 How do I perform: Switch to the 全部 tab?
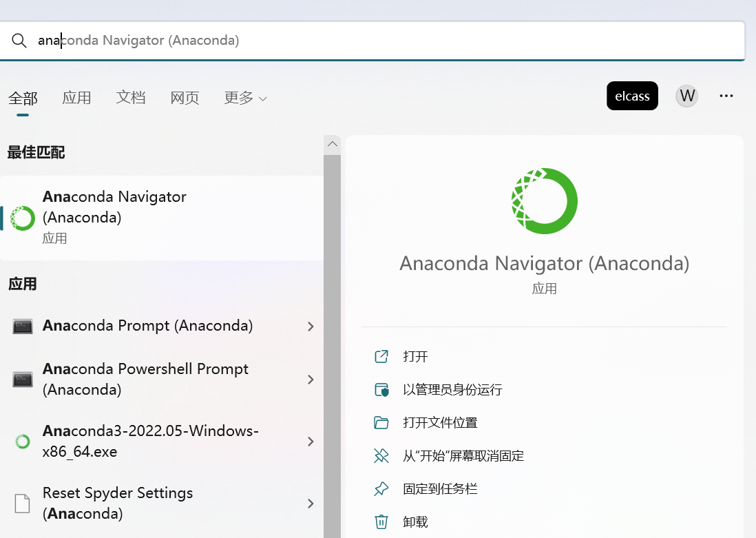[x=23, y=98]
